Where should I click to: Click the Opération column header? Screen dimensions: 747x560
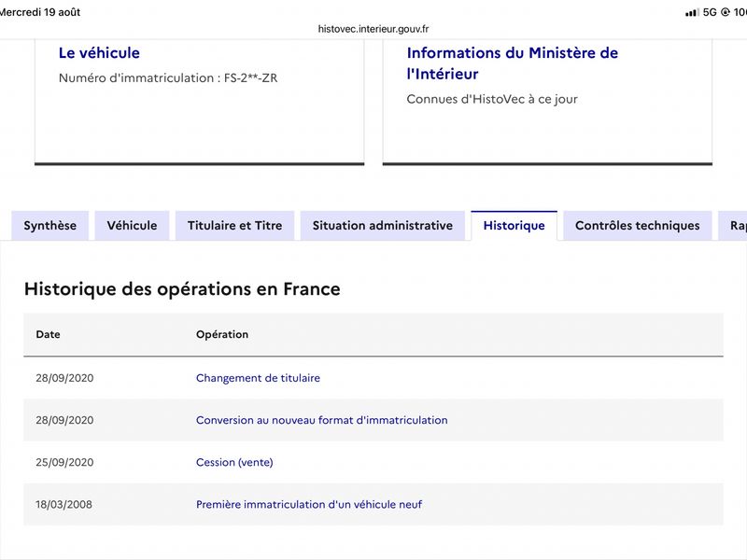pyautogui.click(x=222, y=334)
